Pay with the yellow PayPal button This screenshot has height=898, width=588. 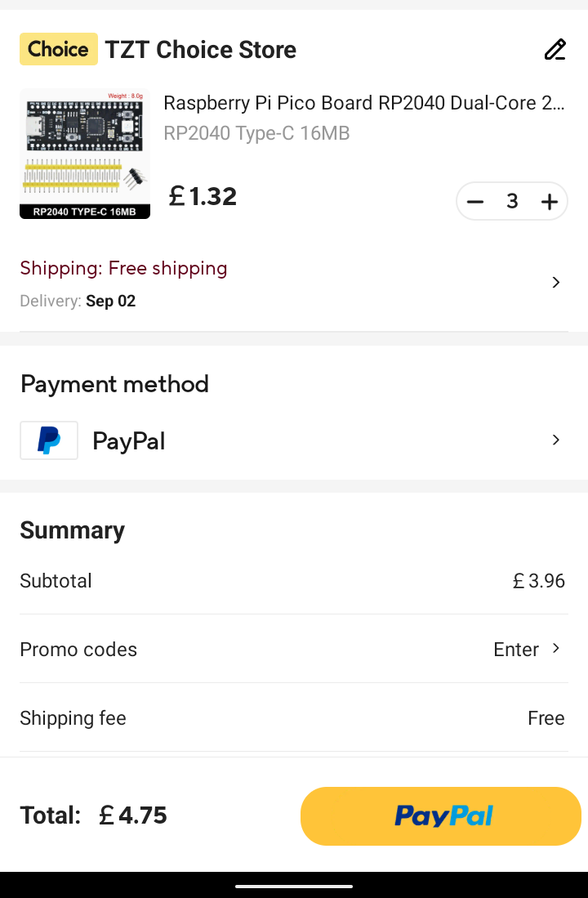pos(441,815)
